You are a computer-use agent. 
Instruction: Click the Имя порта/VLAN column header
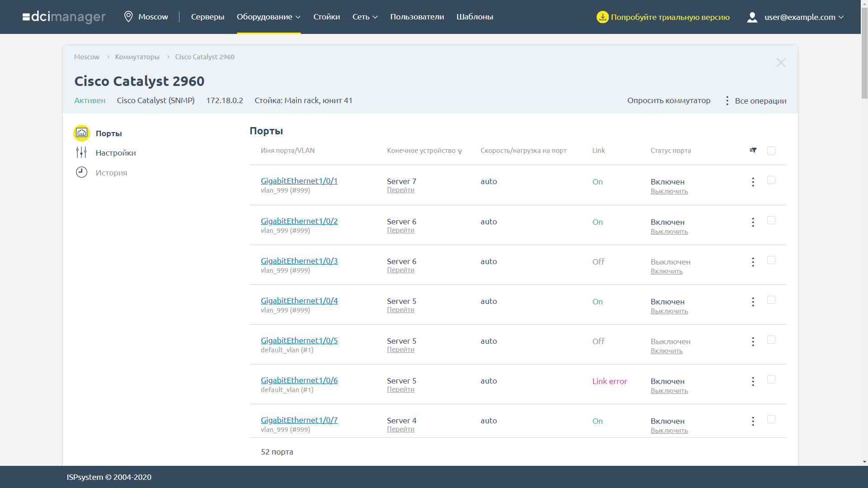(x=287, y=151)
